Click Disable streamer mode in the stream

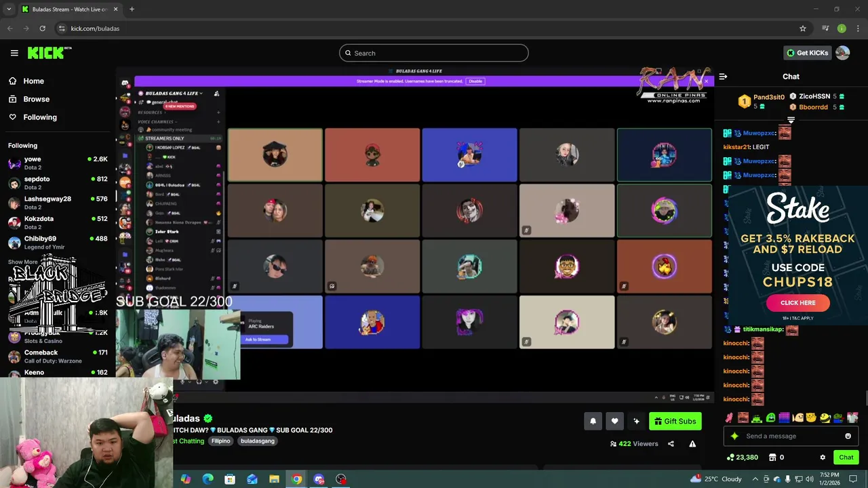(475, 81)
